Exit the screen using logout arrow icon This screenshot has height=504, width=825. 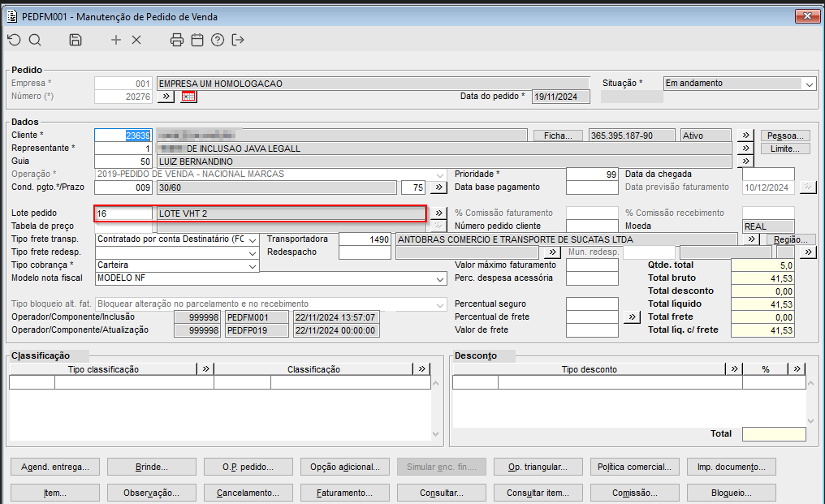(x=238, y=40)
